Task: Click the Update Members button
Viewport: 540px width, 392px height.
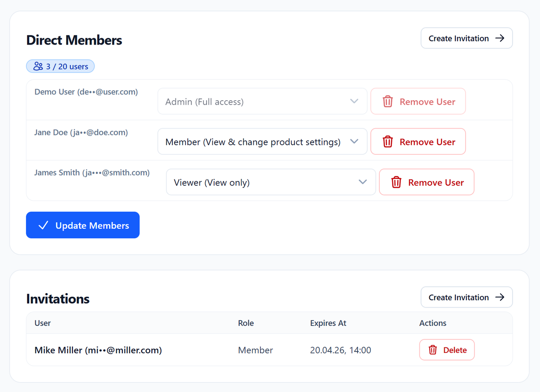Action: 83,225
